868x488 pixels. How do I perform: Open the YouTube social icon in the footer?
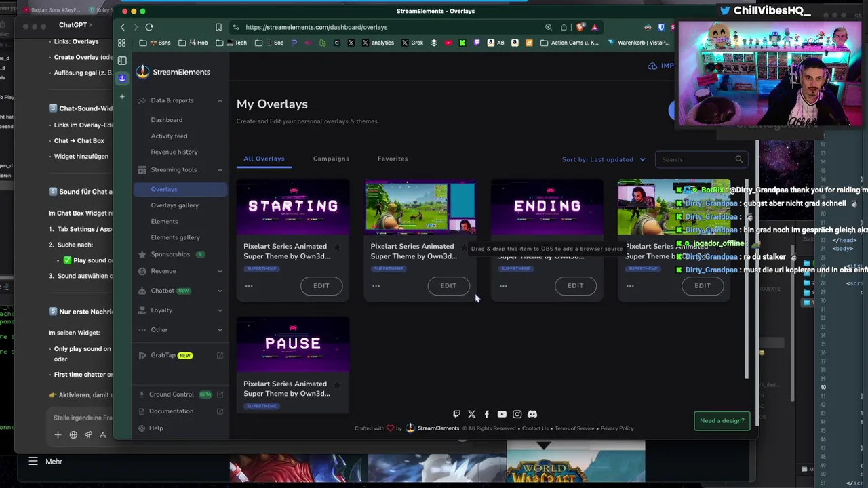pos(502,414)
